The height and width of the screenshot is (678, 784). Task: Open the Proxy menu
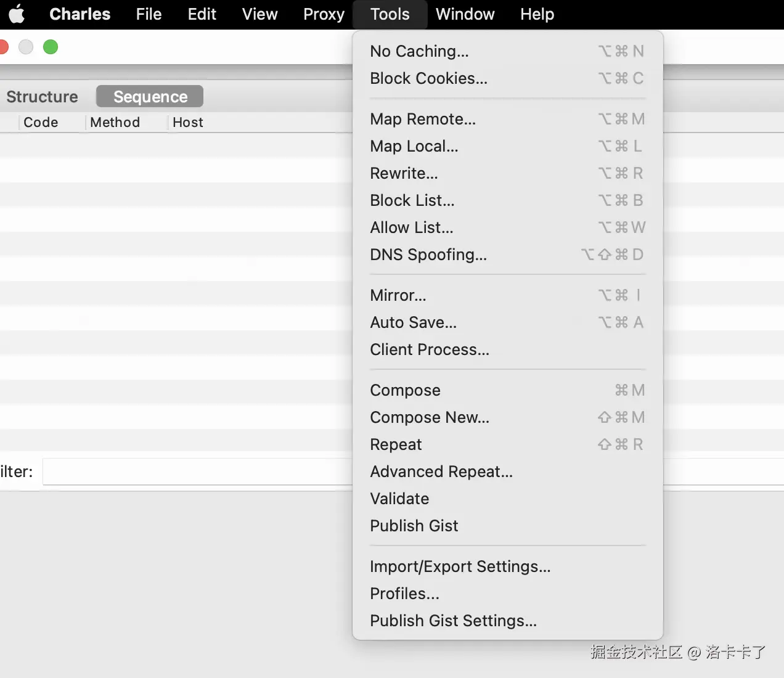(x=324, y=14)
